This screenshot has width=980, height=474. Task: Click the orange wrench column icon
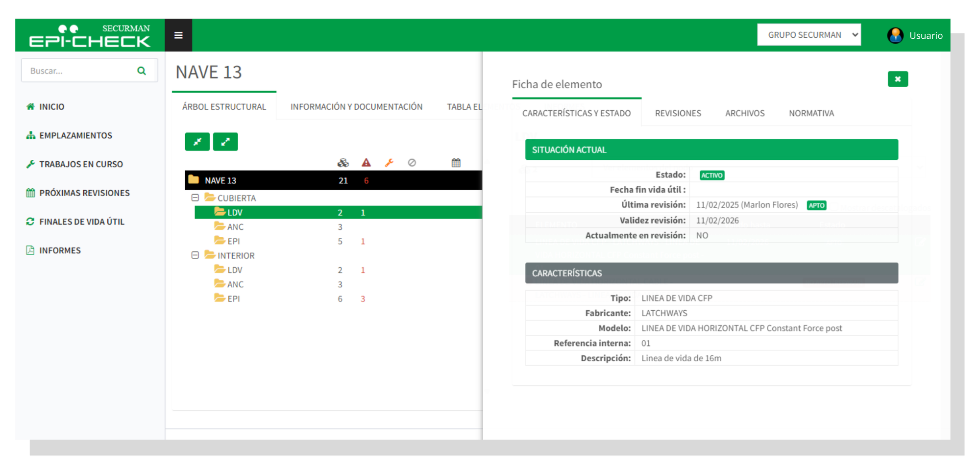pos(389,163)
